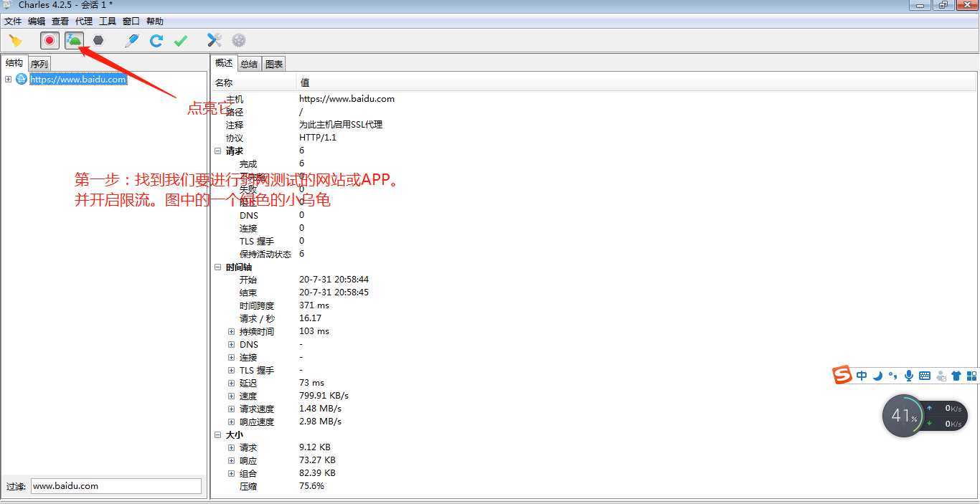Viewport: 980px width, 504px height.
Task: Select the 82.39 KB combined size value
Action: (317, 473)
